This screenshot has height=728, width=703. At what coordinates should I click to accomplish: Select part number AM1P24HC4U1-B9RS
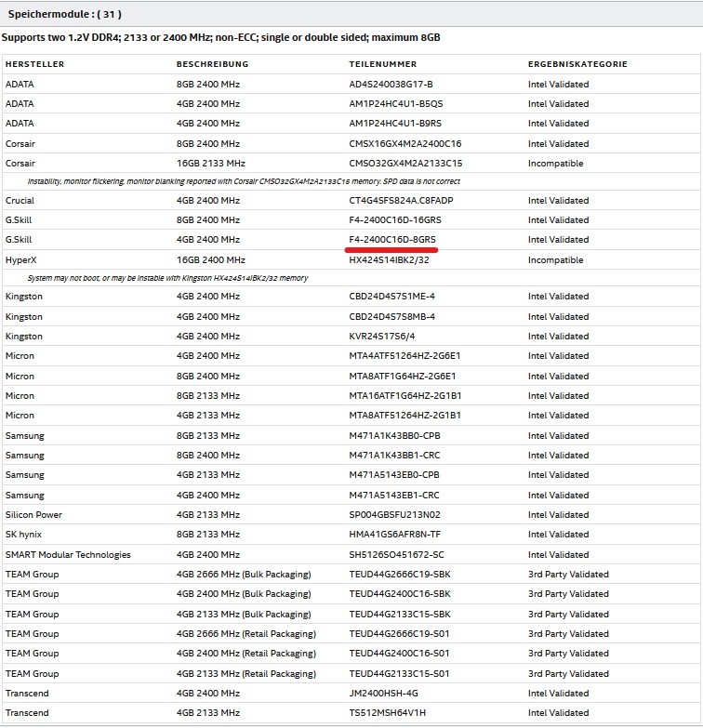pyautogui.click(x=395, y=123)
